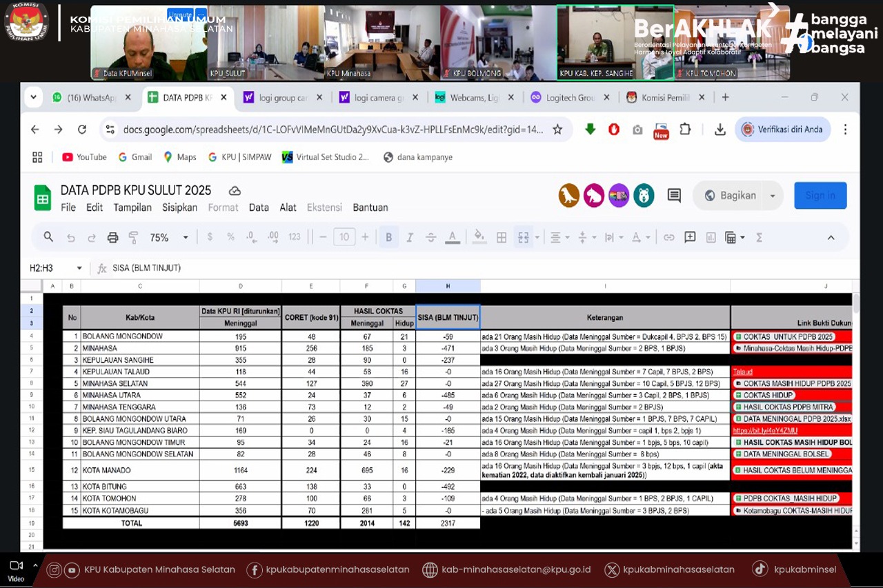The height and width of the screenshot is (588, 883).
Task: Open comment history icon beside Bagikan
Action: pyautogui.click(x=674, y=196)
